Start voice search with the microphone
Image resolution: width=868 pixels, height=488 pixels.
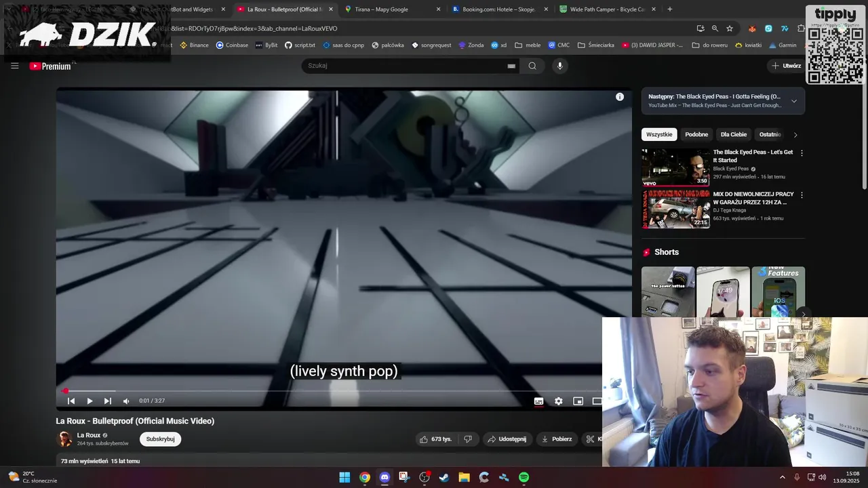(559, 66)
